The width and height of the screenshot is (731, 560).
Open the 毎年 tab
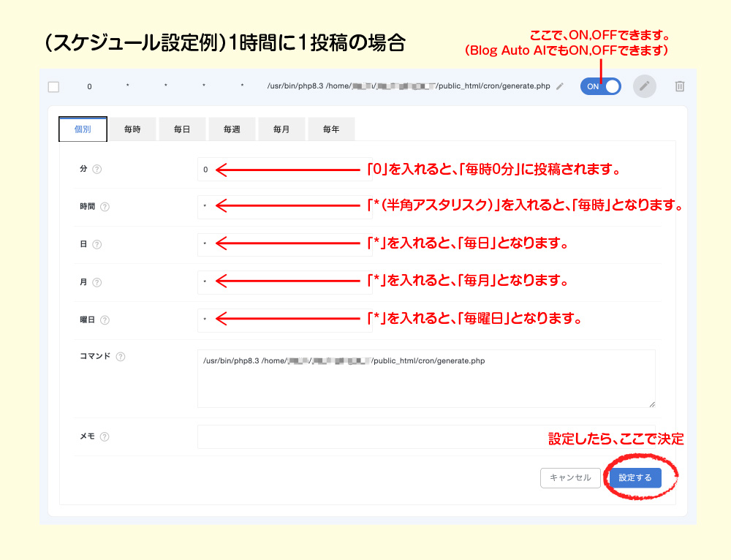(x=331, y=129)
